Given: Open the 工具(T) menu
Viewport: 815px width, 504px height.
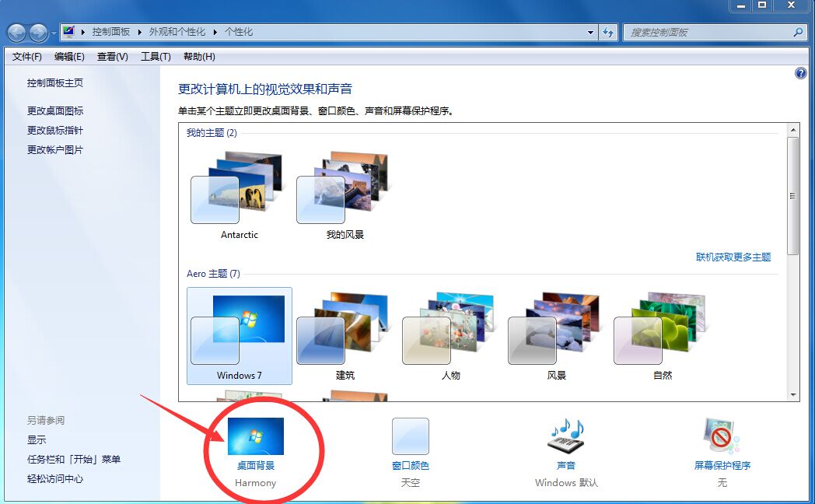Looking at the screenshot, I should 153,56.
